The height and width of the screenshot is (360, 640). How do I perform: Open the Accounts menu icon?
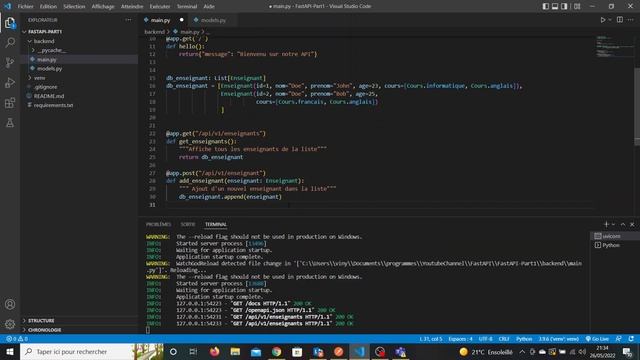tap(10, 304)
